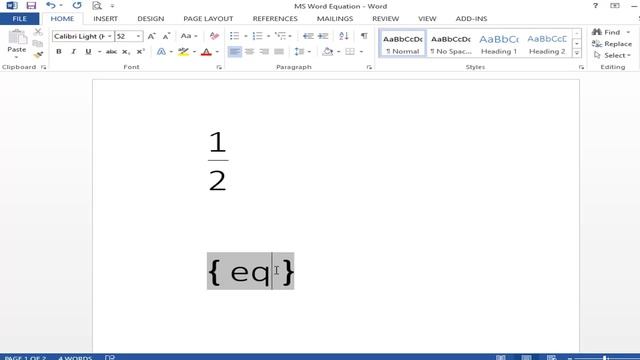The image size is (640, 360).
Task: Click the Copy icon
Action: click(38, 43)
